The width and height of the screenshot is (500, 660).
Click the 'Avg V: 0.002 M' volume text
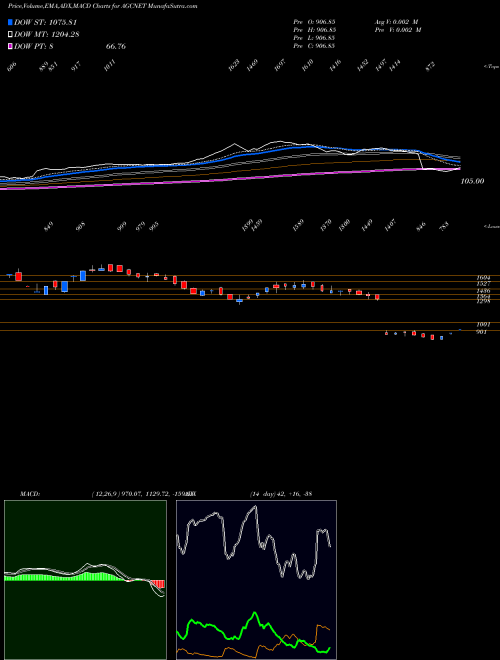(397, 22)
